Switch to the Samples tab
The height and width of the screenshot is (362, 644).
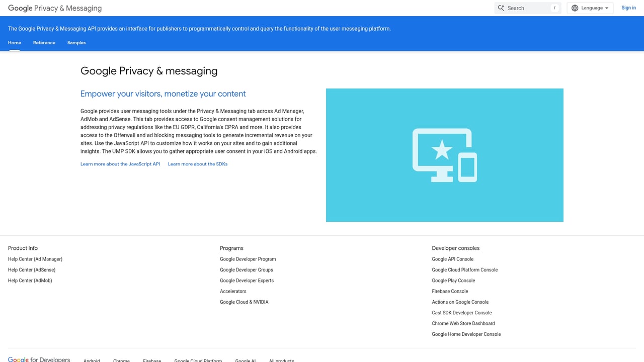point(76,43)
